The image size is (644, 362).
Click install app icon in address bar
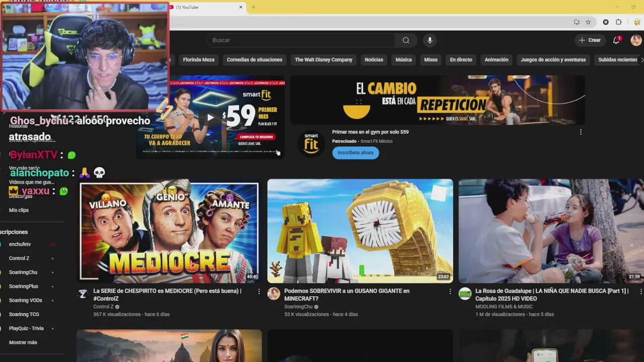pyautogui.click(x=577, y=22)
